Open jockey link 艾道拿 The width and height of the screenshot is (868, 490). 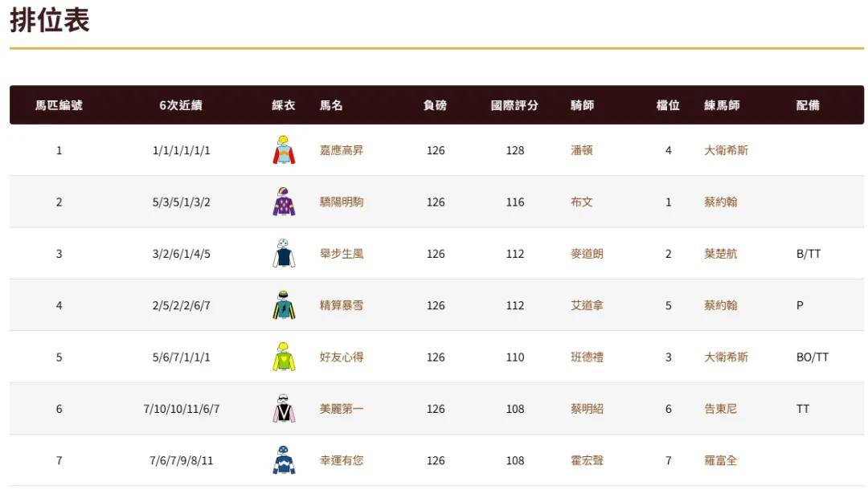pyautogui.click(x=587, y=305)
